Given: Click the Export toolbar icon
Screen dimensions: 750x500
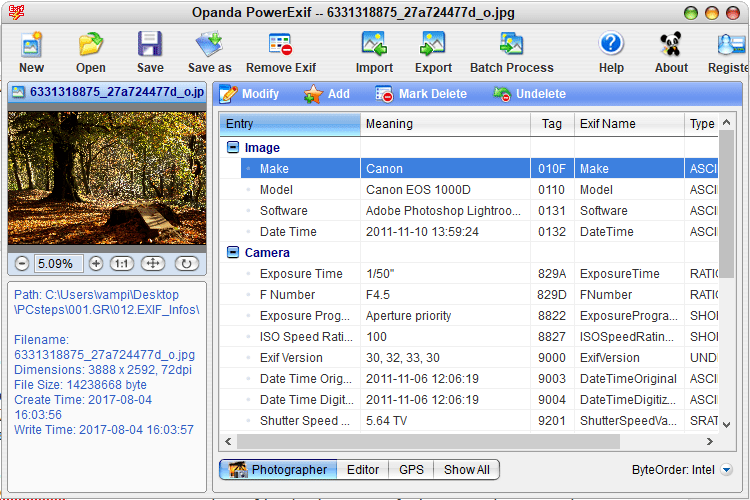Looking at the screenshot, I should tap(433, 44).
